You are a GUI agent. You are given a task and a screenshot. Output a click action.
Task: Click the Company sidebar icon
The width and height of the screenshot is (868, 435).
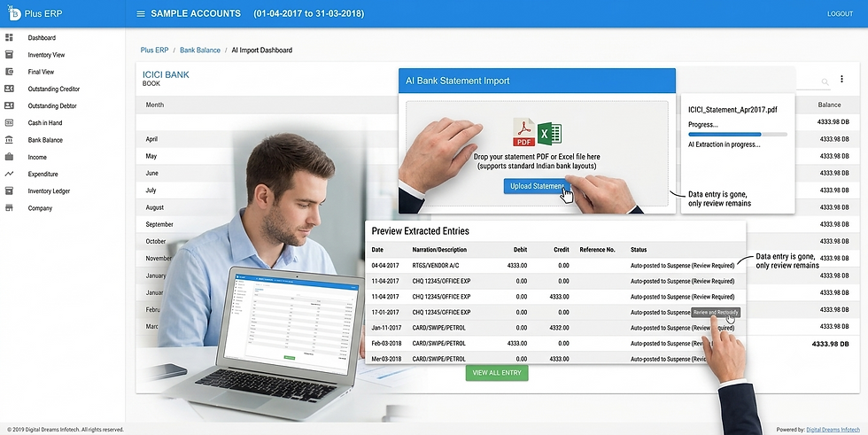[x=9, y=208]
